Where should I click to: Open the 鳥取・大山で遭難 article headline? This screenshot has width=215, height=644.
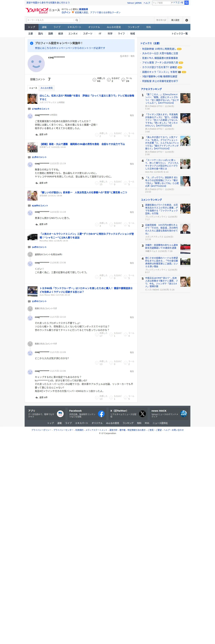click(82, 144)
